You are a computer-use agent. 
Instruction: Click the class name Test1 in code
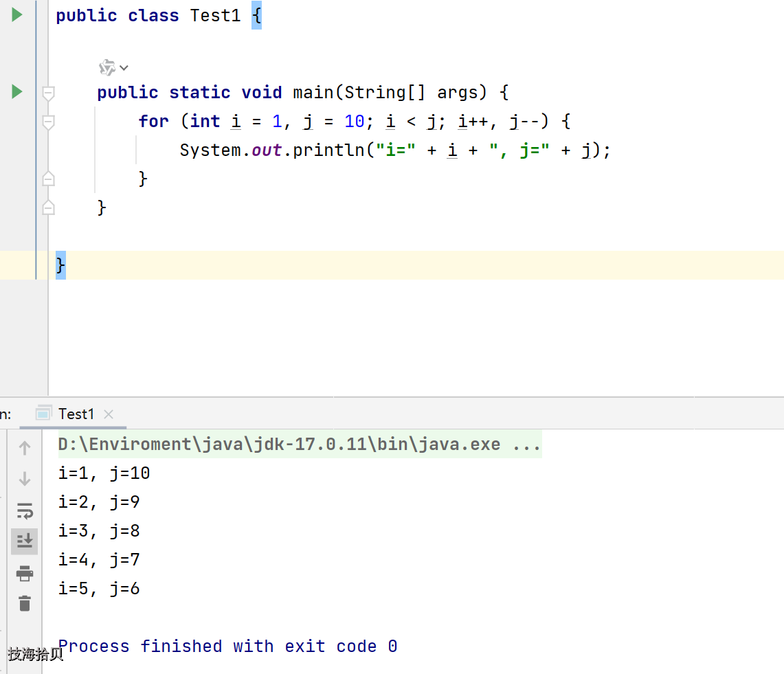click(216, 16)
